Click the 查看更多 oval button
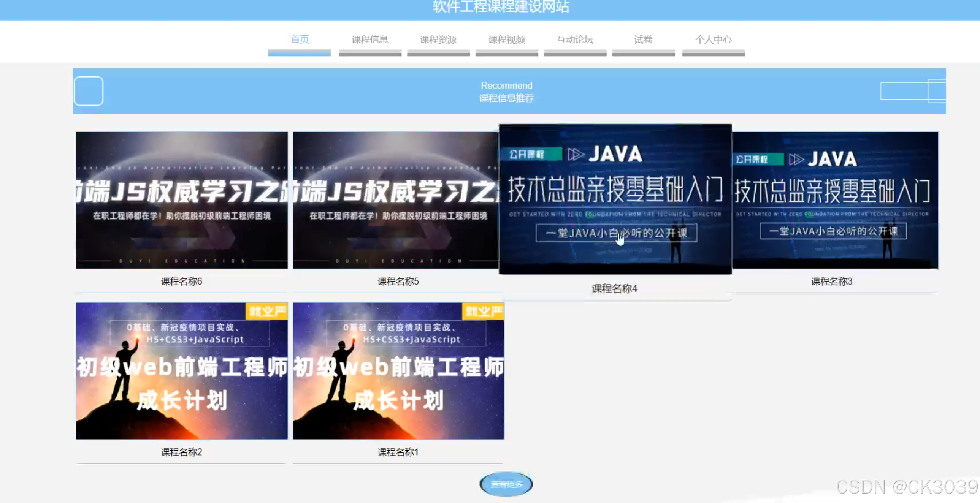 click(x=506, y=484)
